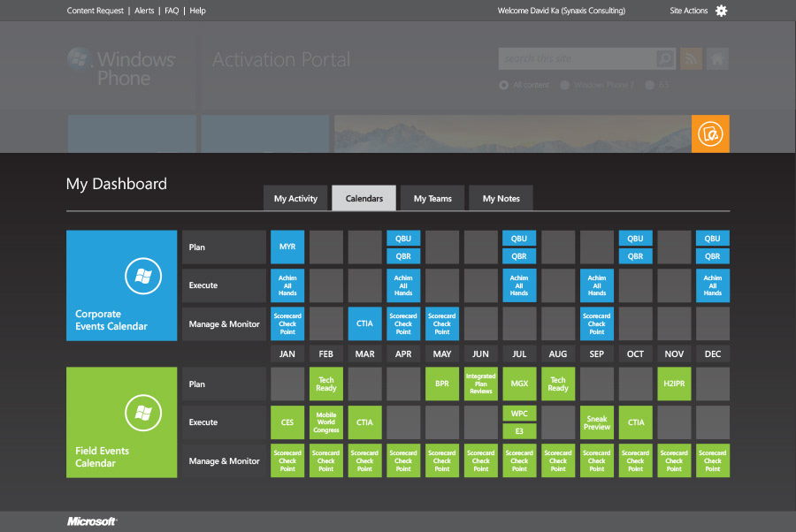Screen dimensions: 796x532
Task: Open the field CTIA event in October
Action: 636,422
